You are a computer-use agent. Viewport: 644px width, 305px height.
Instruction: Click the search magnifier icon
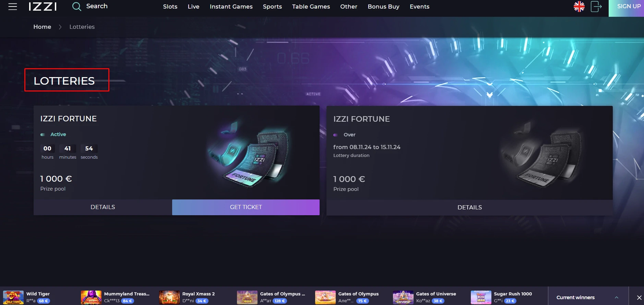pyautogui.click(x=76, y=7)
